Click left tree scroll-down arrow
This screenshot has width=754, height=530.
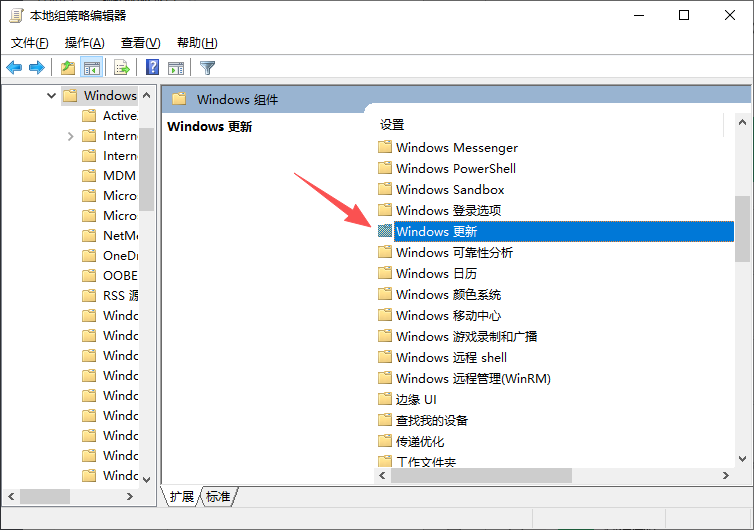tap(147, 479)
